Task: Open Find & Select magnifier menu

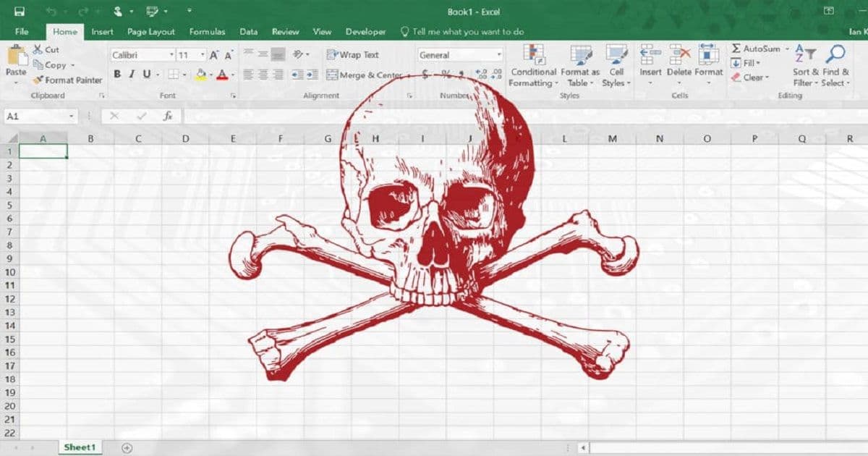Action: point(835,66)
